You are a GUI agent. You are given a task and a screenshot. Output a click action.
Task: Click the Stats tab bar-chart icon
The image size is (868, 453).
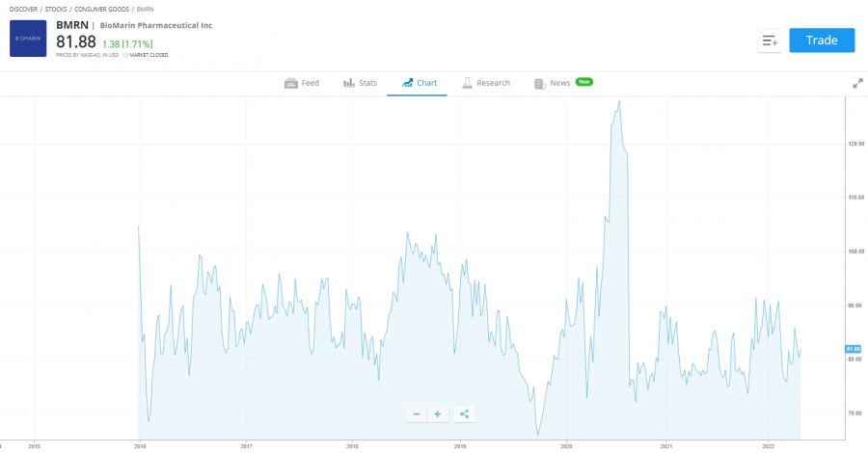349,83
